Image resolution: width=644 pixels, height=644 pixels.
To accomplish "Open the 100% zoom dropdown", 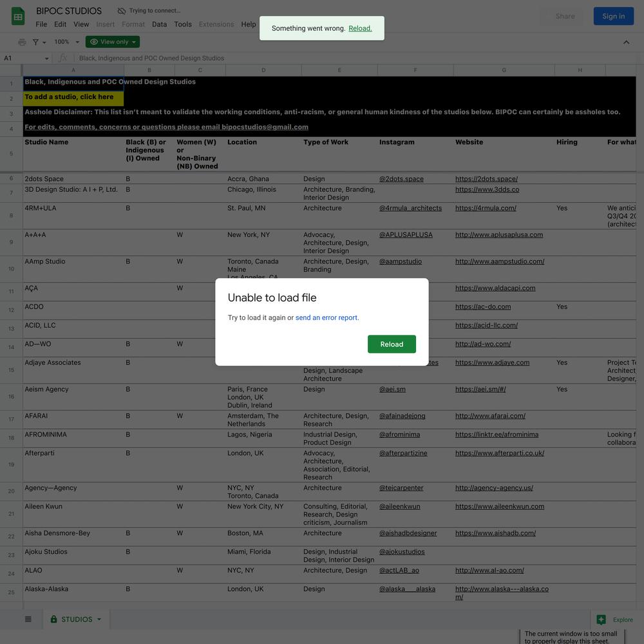I will [66, 42].
